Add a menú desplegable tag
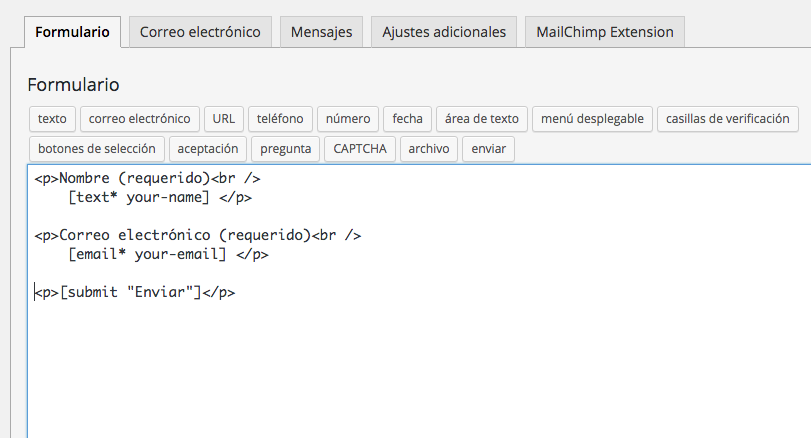This screenshot has height=438, width=811. point(592,119)
